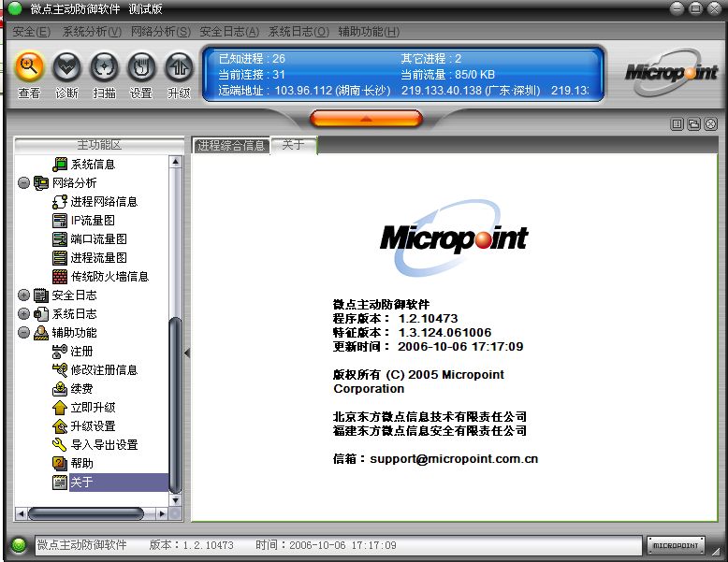Select the 关于 tab
The image size is (728, 562).
pyautogui.click(x=294, y=145)
